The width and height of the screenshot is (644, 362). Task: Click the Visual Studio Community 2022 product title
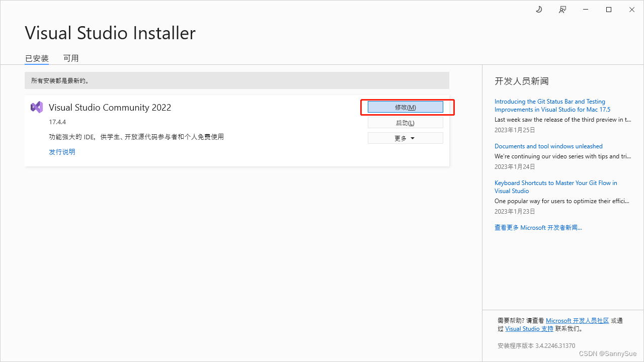pyautogui.click(x=110, y=108)
